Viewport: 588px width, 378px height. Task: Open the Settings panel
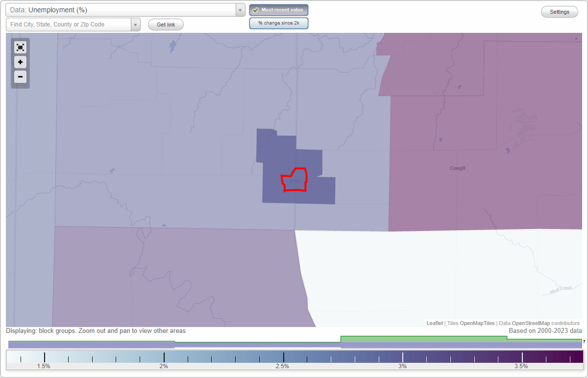click(x=559, y=11)
